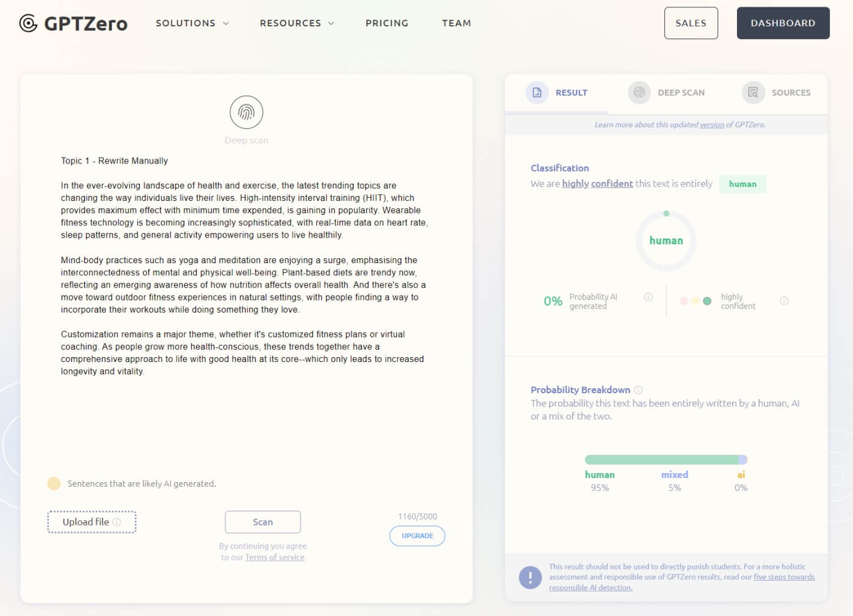Click info icon beside Probability AI generated
853x616 pixels.
648,297
